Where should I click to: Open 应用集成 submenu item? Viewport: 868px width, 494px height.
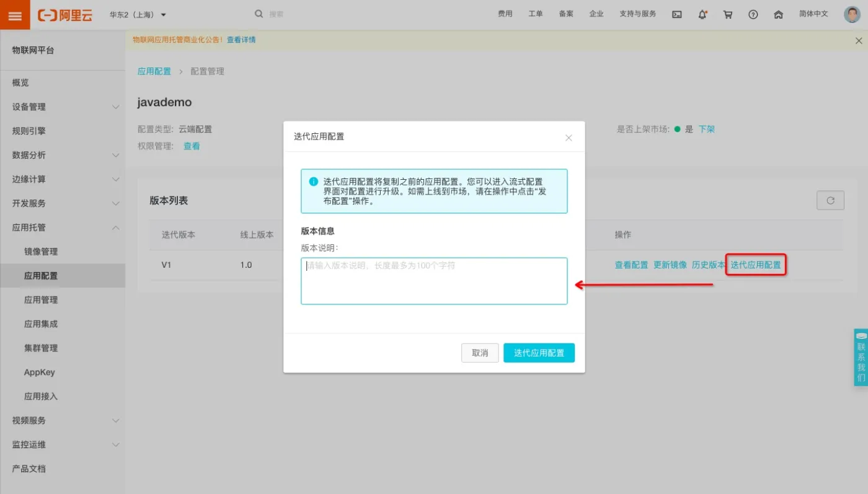point(63,324)
